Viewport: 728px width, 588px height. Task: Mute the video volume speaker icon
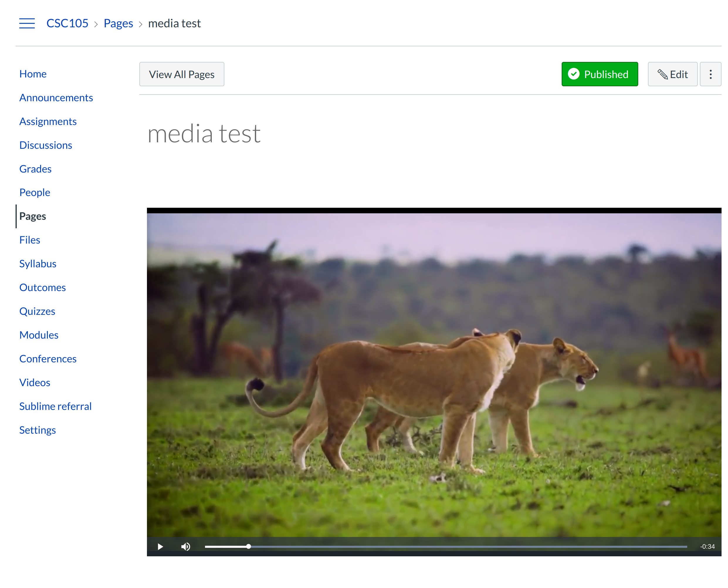(x=186, y=547)
